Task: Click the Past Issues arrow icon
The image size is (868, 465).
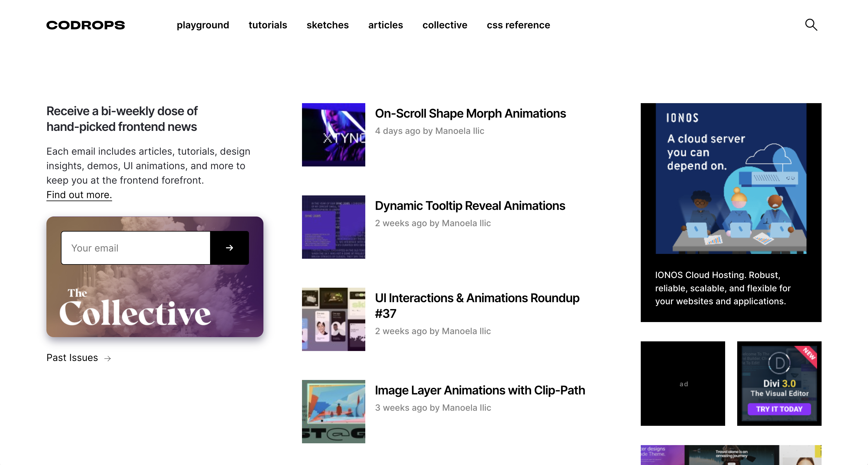Action: 108,358
